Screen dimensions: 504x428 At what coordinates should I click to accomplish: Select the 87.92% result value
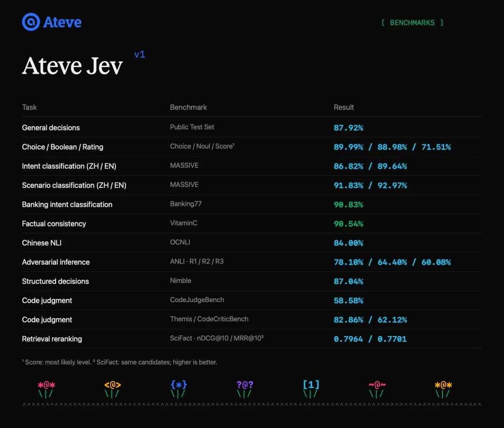click(x=349, y=128)
